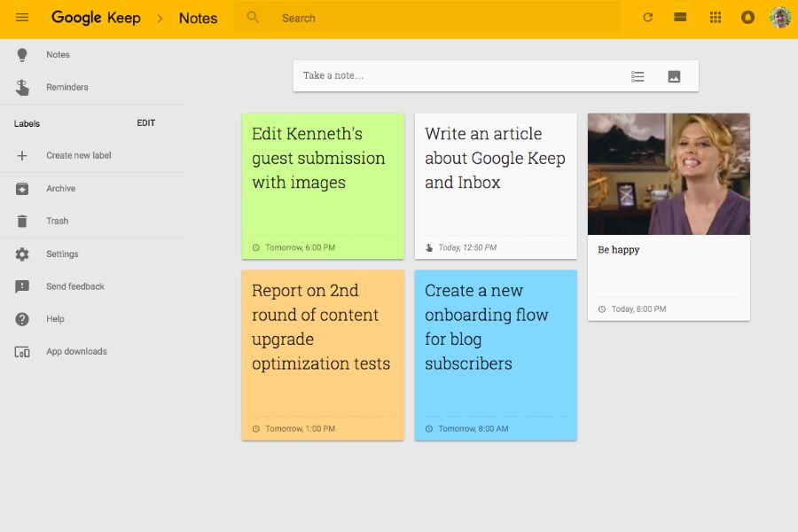Viewport: 798px width, 532px height.
Task: Open the white Write an article note
Action: coord(496,186)
